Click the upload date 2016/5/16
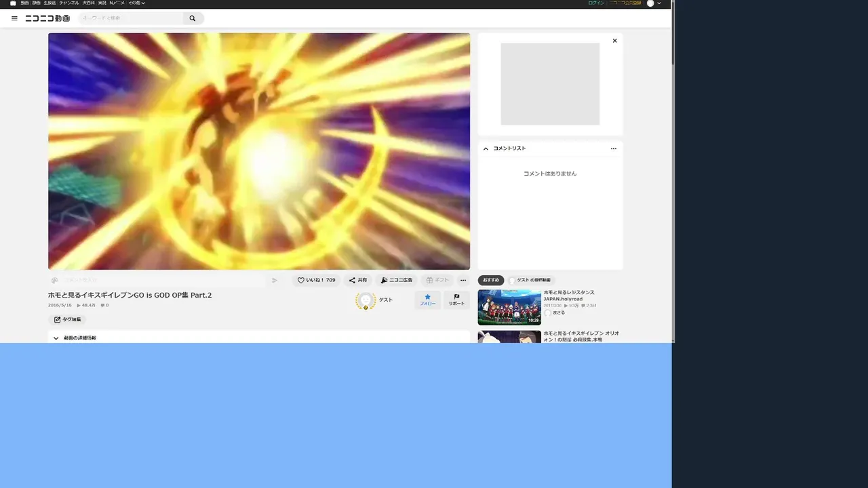This screenshot has width=868, height=488. tap(60, 305)
